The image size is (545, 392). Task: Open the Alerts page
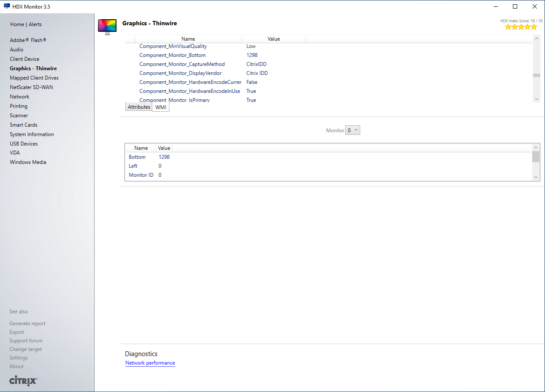pyautogui.click(x=35, y=24)
